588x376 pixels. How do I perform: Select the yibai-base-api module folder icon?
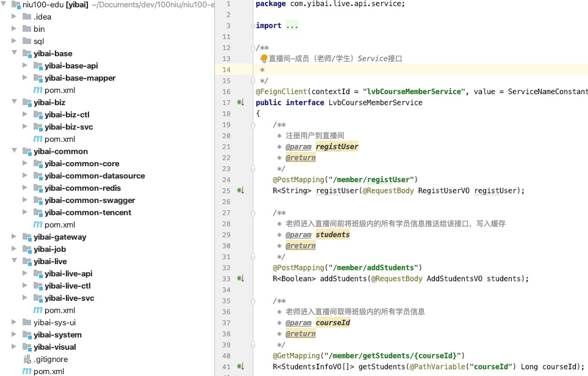(38, 66)
